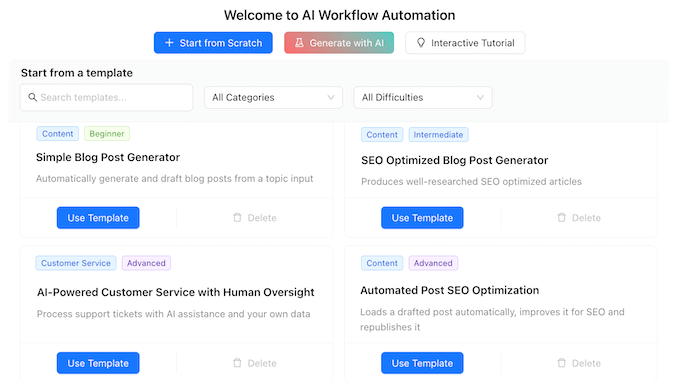Select the Simple Blog Post Generator title
The height and width of the screenshot is (384, 680).
coord(108,157)
